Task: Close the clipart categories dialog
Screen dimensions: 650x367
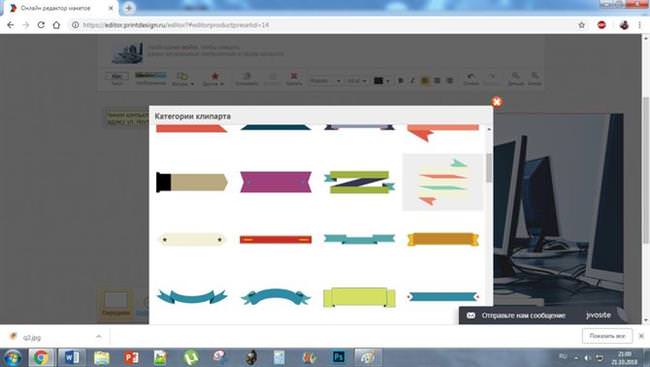Action: coord(497,102)
